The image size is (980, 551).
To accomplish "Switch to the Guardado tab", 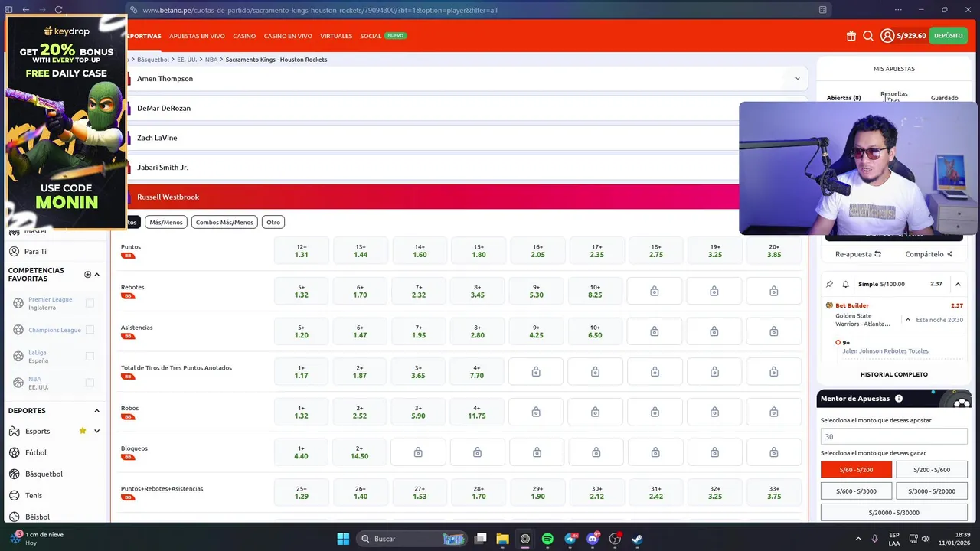I will 944,98.
